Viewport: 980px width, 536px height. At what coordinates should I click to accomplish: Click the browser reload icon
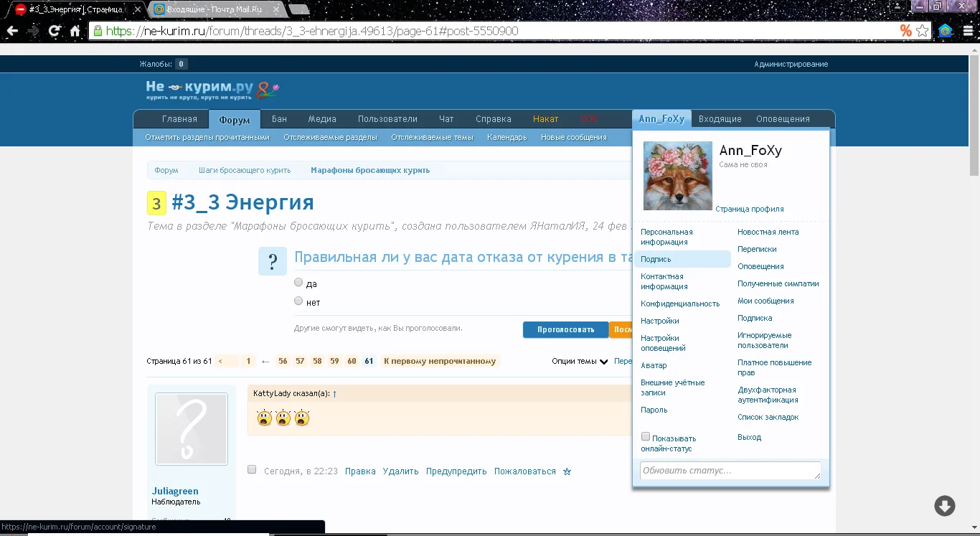(x=54, y=31)
